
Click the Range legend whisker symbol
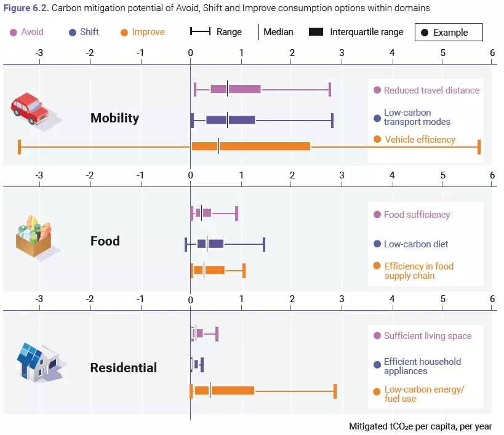(200, 31)
